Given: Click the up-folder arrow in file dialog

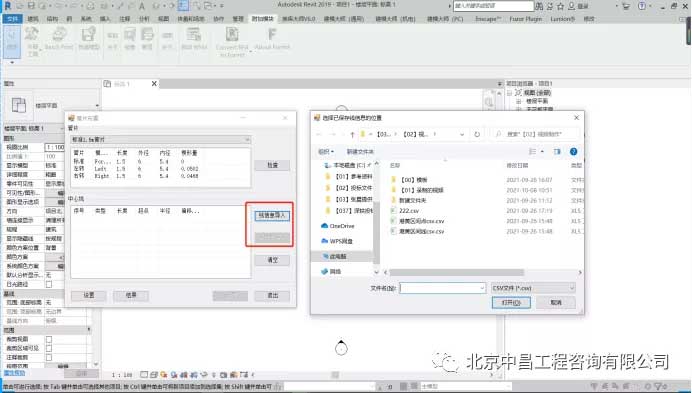Looking at the screenshot, I should click(x=352, y=134).
